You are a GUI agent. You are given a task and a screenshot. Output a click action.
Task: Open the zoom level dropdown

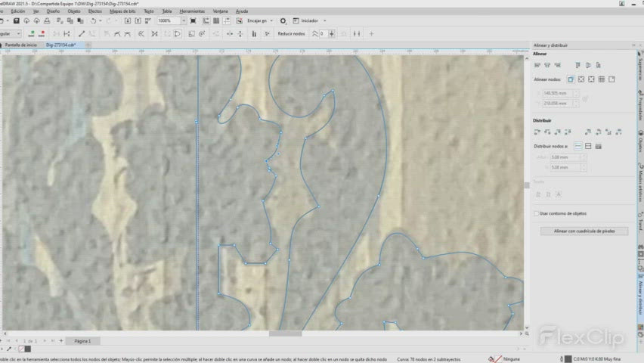pyautogui.click(x=184, y=21)
